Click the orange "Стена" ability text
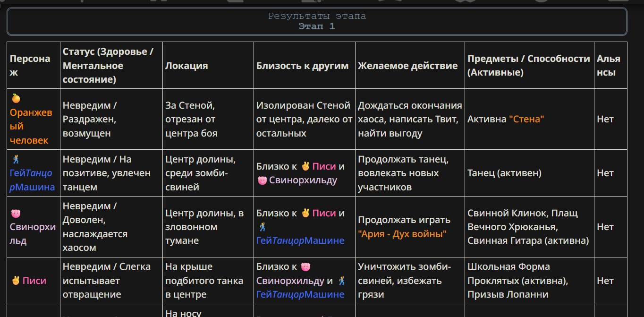 (526, 119)
